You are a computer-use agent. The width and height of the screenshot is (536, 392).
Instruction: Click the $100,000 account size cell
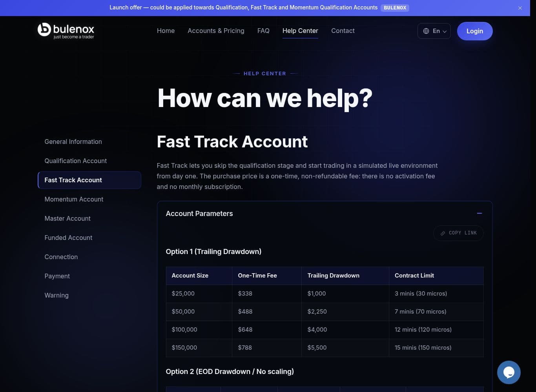click(199, 330)
